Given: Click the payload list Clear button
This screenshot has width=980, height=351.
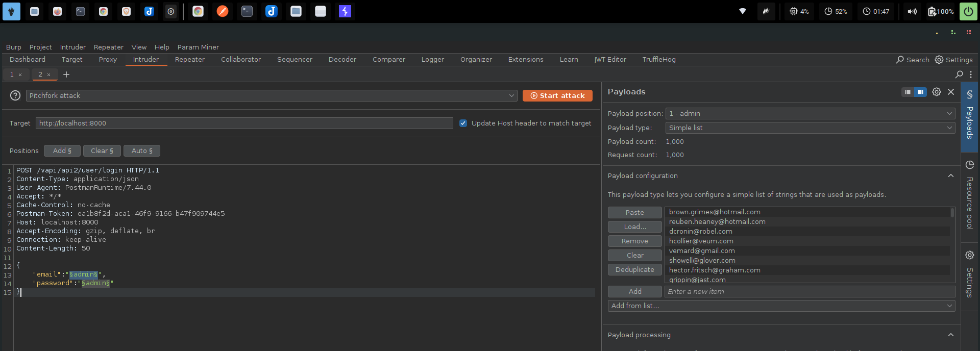Looking at the screenshot, I should 634,255.
